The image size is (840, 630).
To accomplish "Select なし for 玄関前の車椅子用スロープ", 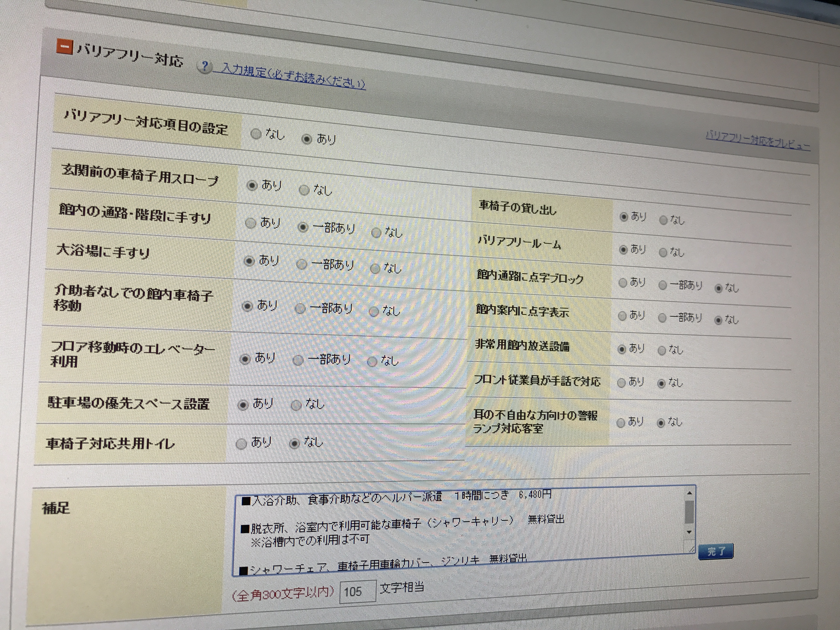I will (x=304, y=190).
